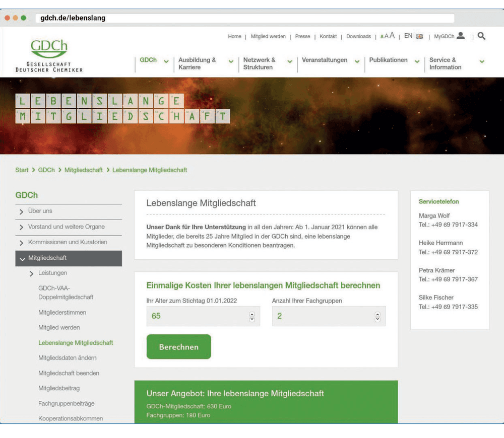The image size is (504, 438).
Task: Click the Lebenslange Mitgliedschaft banner image
Action: (x=252, y=116)
